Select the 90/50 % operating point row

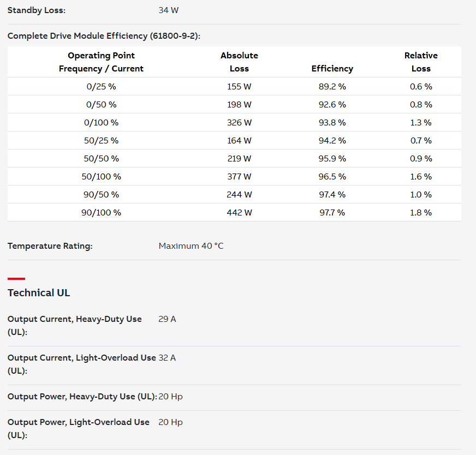click(x=234, y=194)
